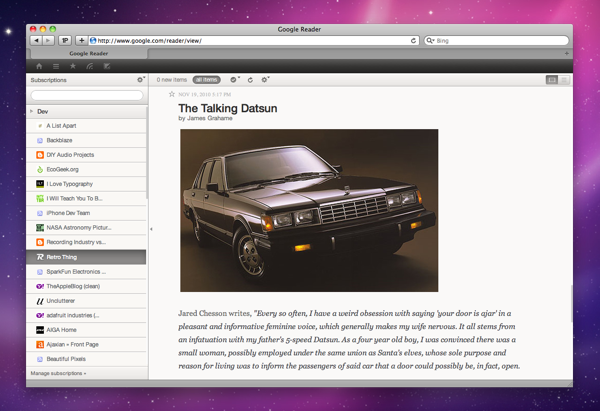Screen dimensions: 600x411
Task: Click the Recording Industry vs... feed icon
Action: tap(40, 242)
